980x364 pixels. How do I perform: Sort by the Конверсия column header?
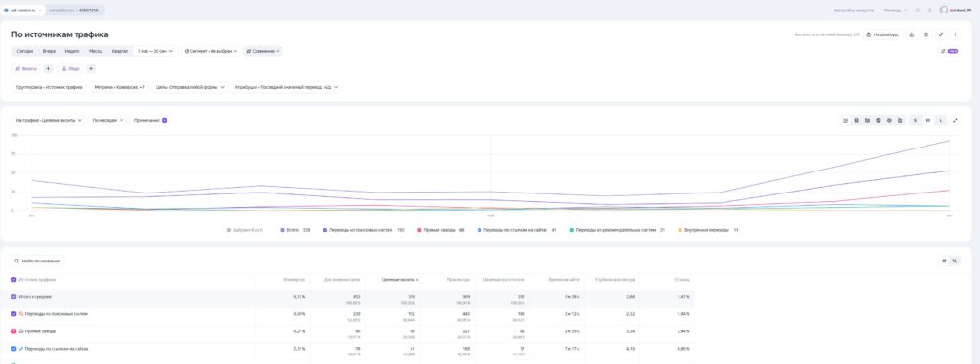[294, 280]
